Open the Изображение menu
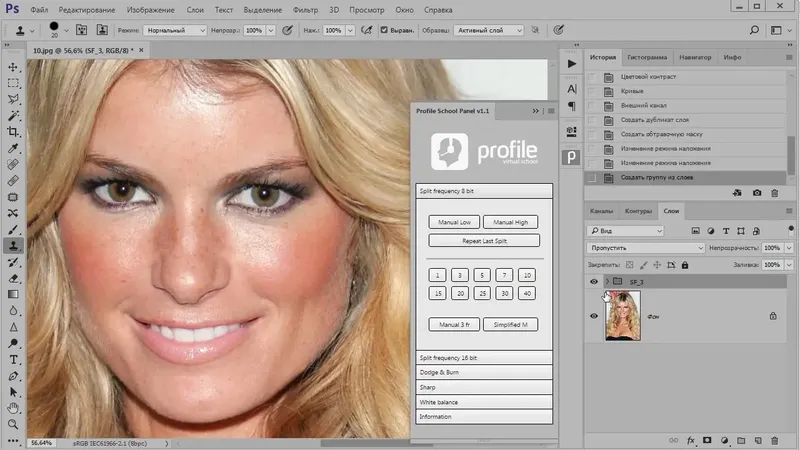The height and width of the screenshot is (450, 800). 151,10
